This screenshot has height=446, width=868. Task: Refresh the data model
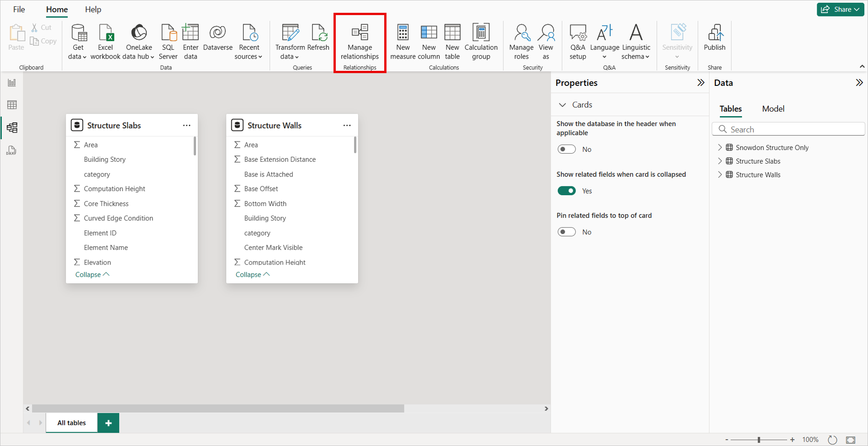point(318,37)
